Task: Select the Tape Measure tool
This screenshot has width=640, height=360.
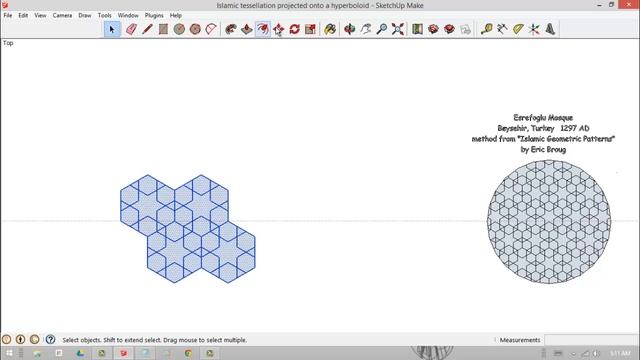Action: click(486, 29)
